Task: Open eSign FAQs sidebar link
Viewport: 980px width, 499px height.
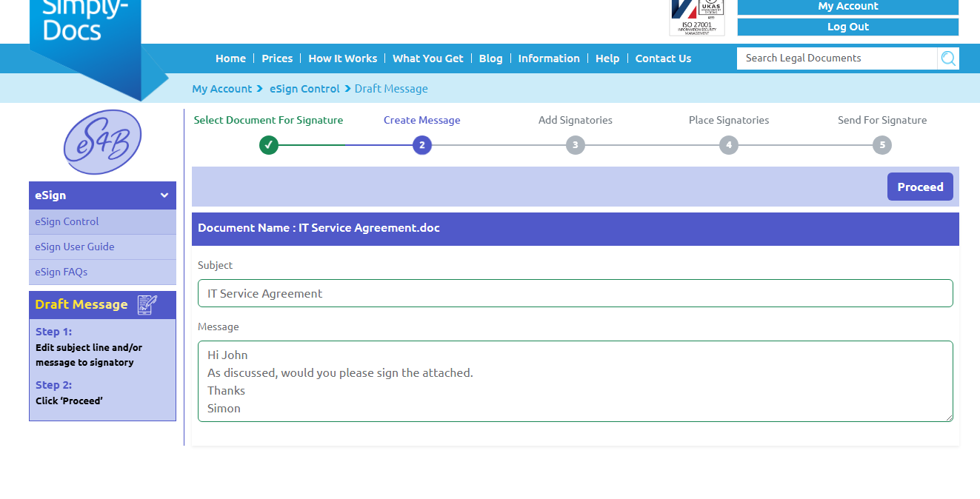Action: (x=61, y=272)
